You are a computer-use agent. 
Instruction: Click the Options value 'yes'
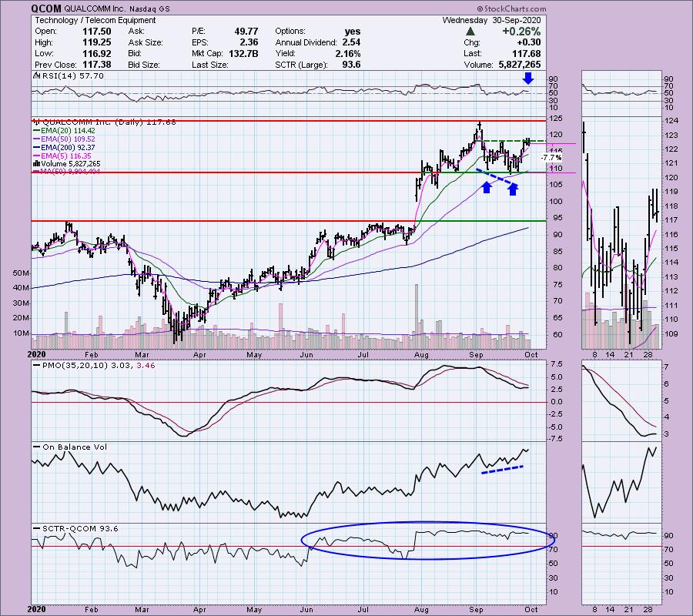(352, 32)
